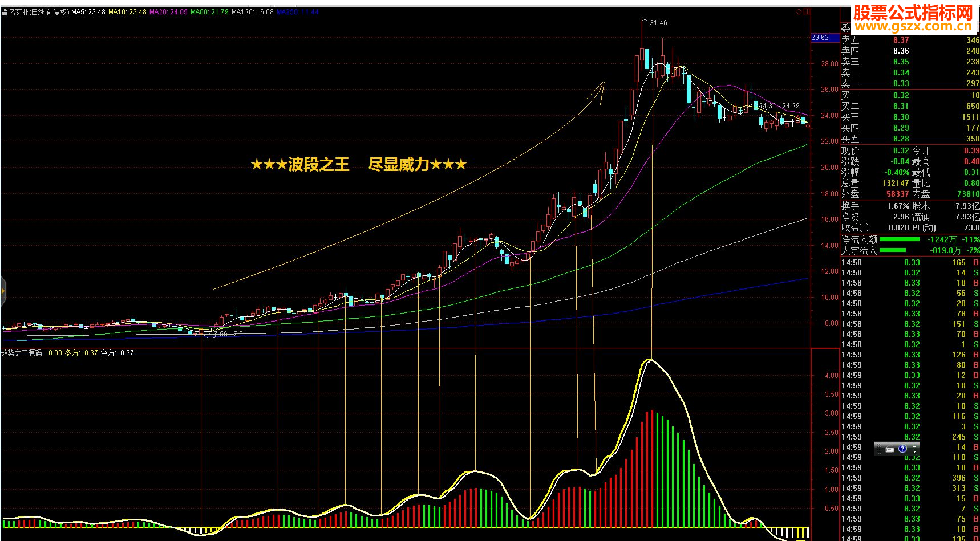Click the stock title 晋亿实业(日线 前复权)
Screen dimensions: 980x541
click(x=35, y=12)
